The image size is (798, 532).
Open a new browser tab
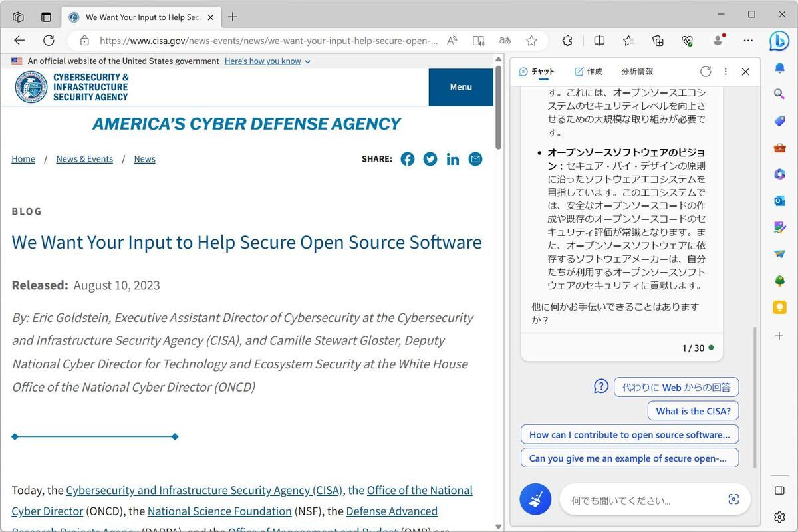coord(233,17)
